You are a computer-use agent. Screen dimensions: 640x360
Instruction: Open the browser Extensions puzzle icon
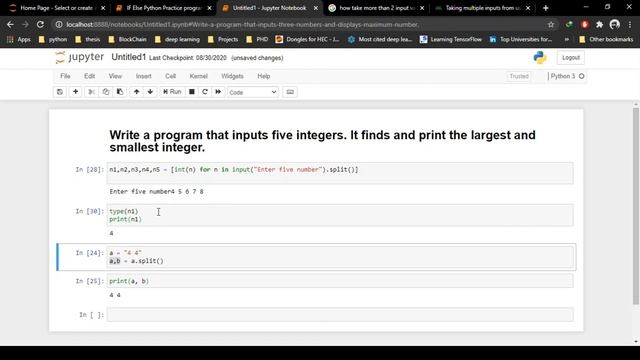coord(600,24)
